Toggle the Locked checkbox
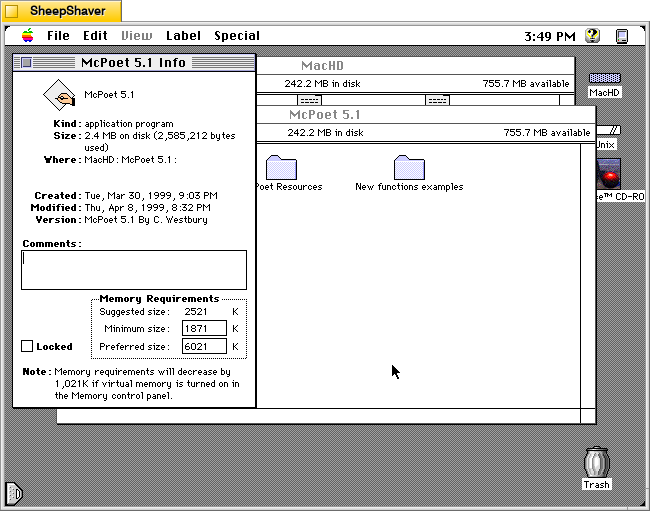This screenshot has height=511, width=650. pyautogui.click(x=27, y=346)
